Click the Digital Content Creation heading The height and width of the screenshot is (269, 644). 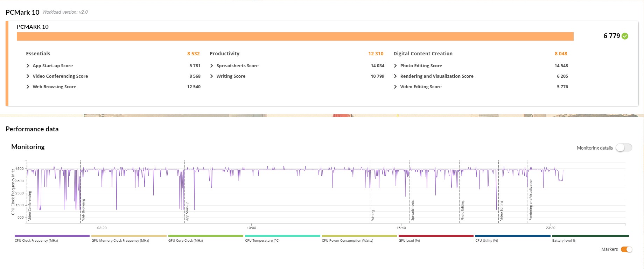(423, 54)
